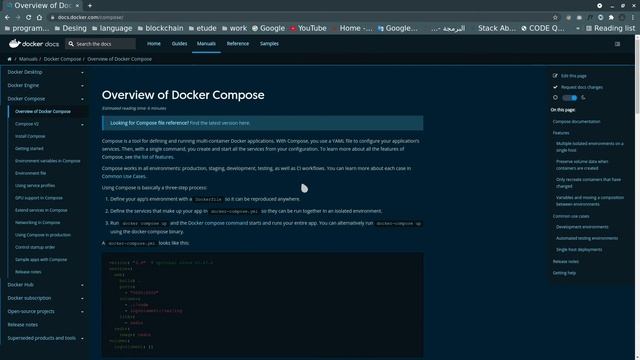The width and height of the screenshot is (640, 360).
Task: Open the Home nav tab
Action: [x=154, y=44]
